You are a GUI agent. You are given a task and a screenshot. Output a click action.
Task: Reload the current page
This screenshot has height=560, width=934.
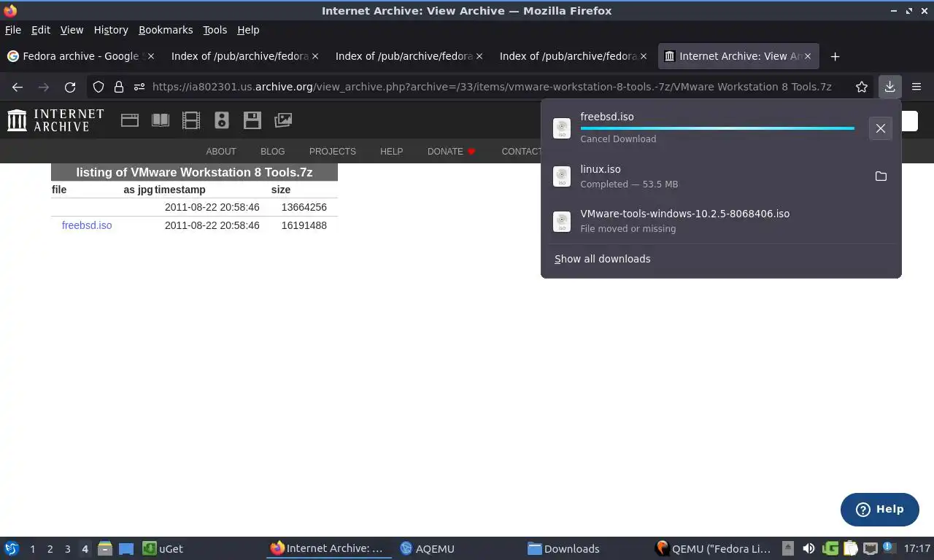70,87
